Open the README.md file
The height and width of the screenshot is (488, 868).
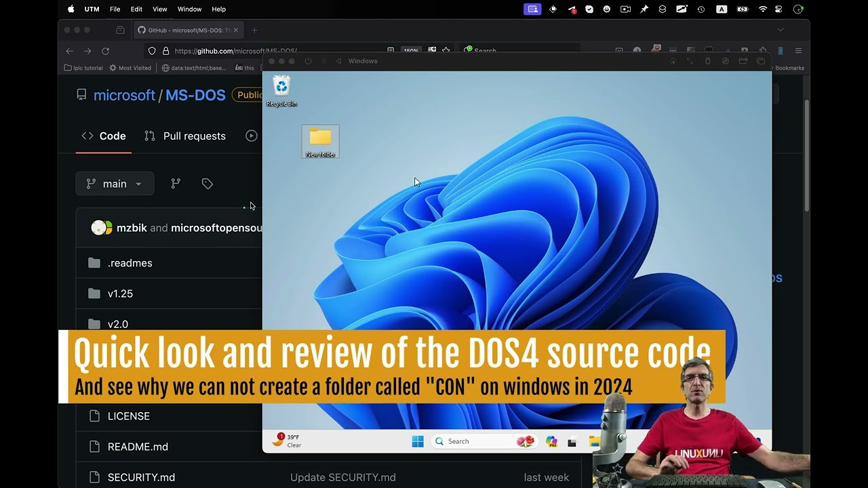click(x=138, y=447)
